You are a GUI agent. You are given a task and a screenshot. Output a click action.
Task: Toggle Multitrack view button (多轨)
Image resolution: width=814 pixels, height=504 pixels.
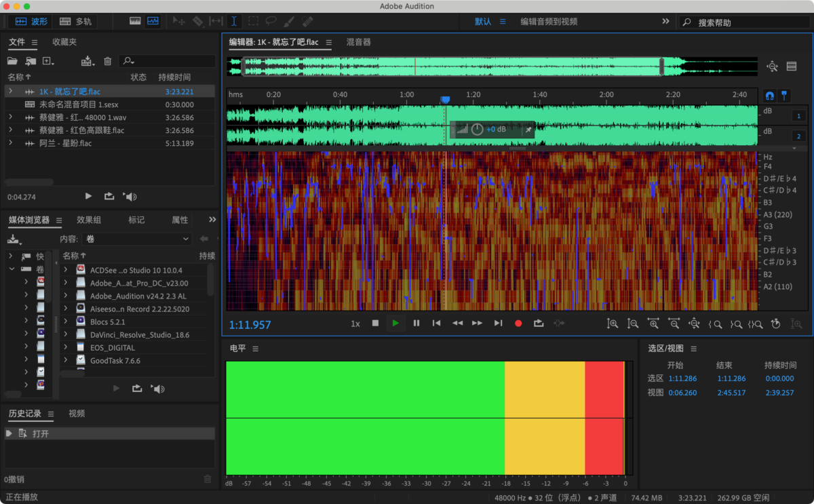click(75, 22)
